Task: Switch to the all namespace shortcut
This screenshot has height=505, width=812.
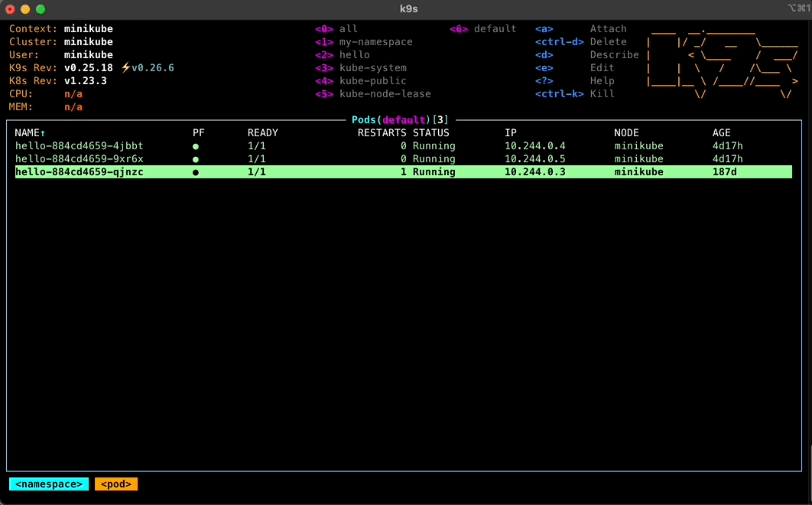Action: [336, 28]
